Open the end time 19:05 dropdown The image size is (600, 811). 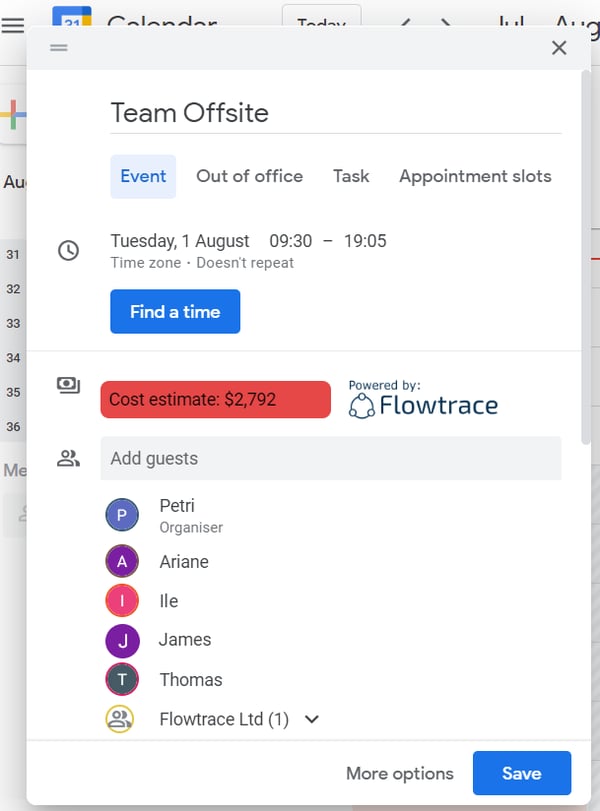(x=365, y=241)
